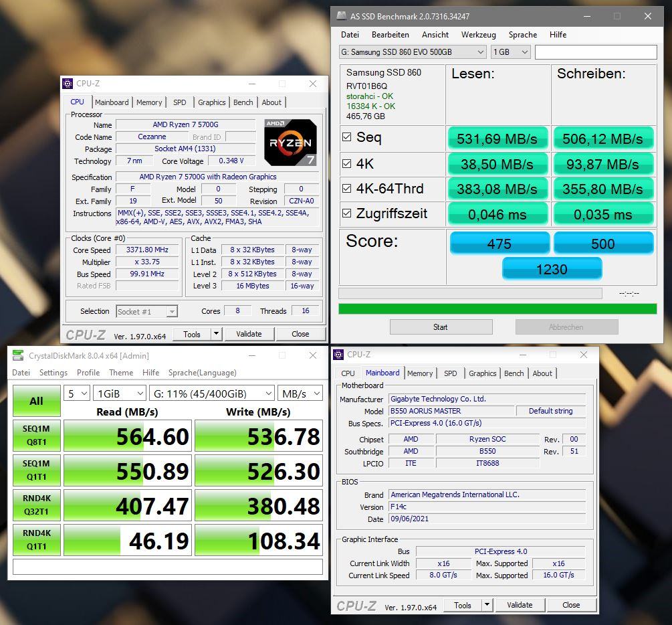Run the SEQ1M Q8T1 test
This screenshot has width=672, height=625.
[36, 436]
